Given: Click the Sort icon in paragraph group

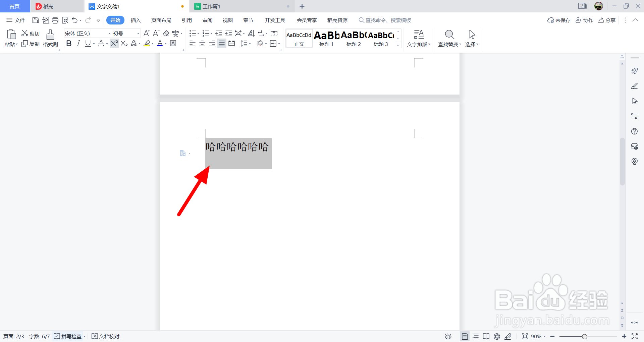Looking at the screenshot, I should pos(251,33).
